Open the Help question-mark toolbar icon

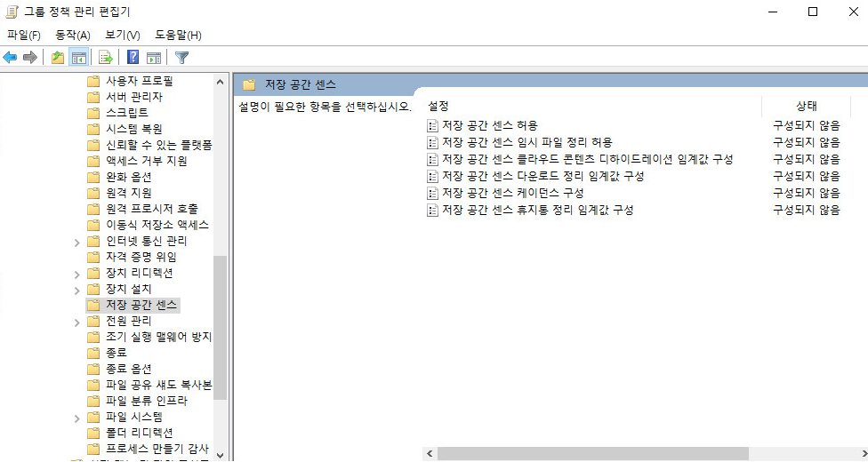coord(133,57)
